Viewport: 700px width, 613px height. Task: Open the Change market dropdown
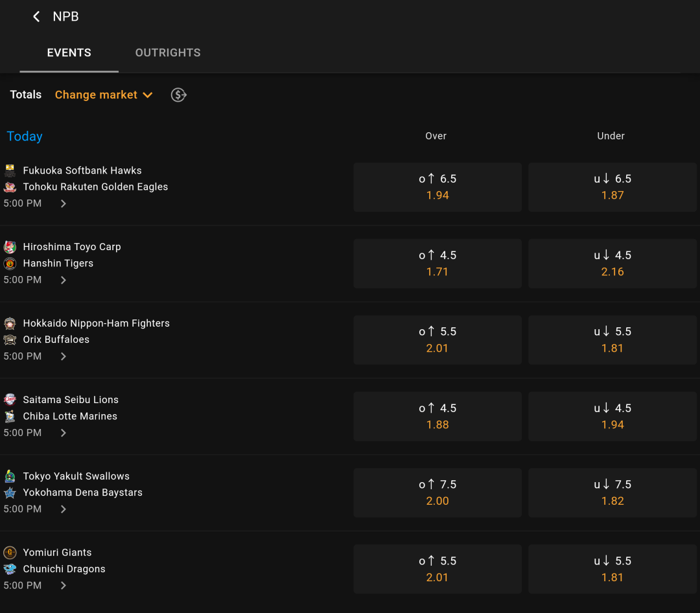pos(104,95)
